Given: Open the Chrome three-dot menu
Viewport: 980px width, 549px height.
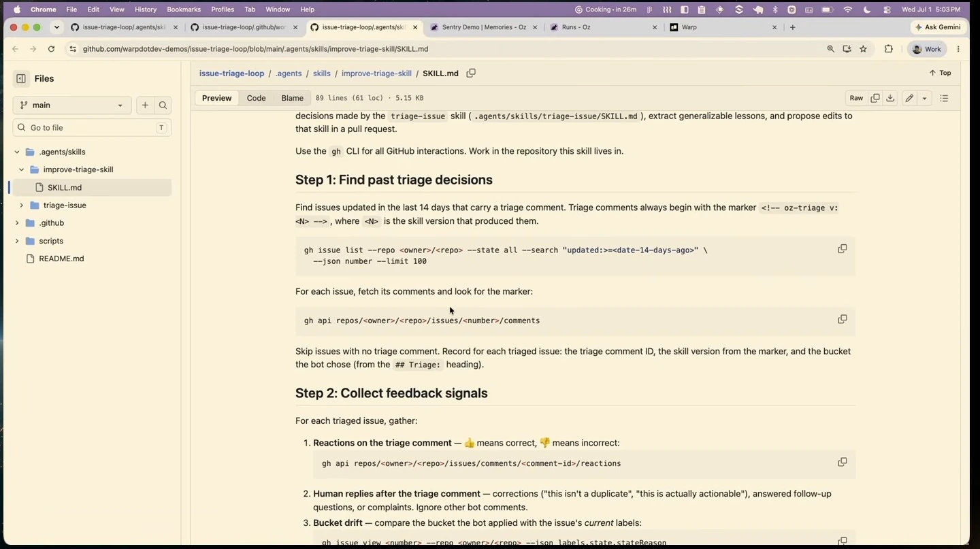Looking at the screenshot, I should click(x=958, y=49).
